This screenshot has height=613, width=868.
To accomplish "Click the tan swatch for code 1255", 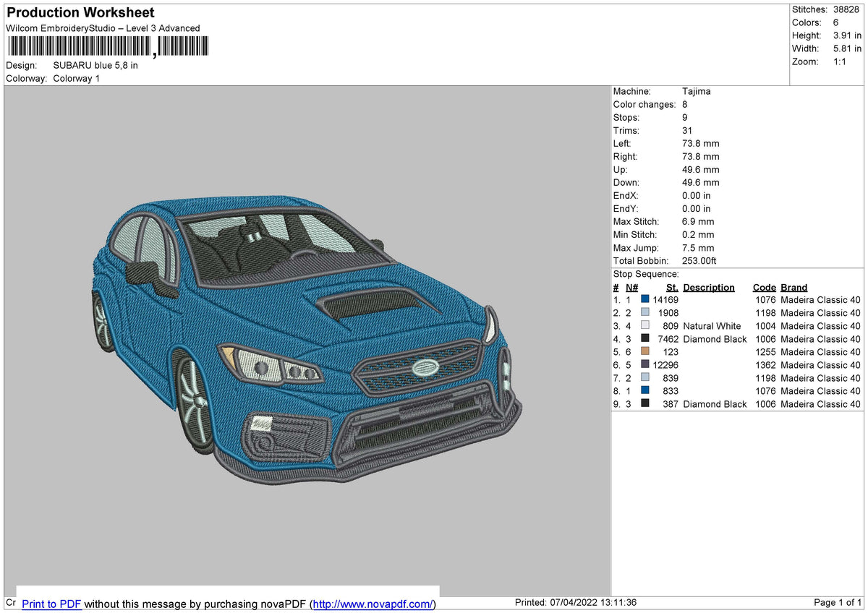I will tap(644, 352).
